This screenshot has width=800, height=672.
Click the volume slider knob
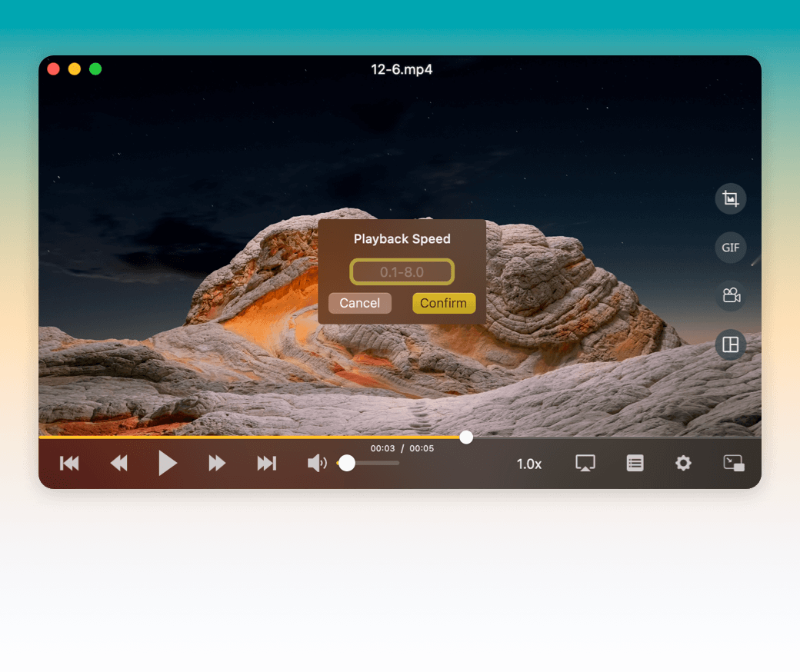click(347, 463)
